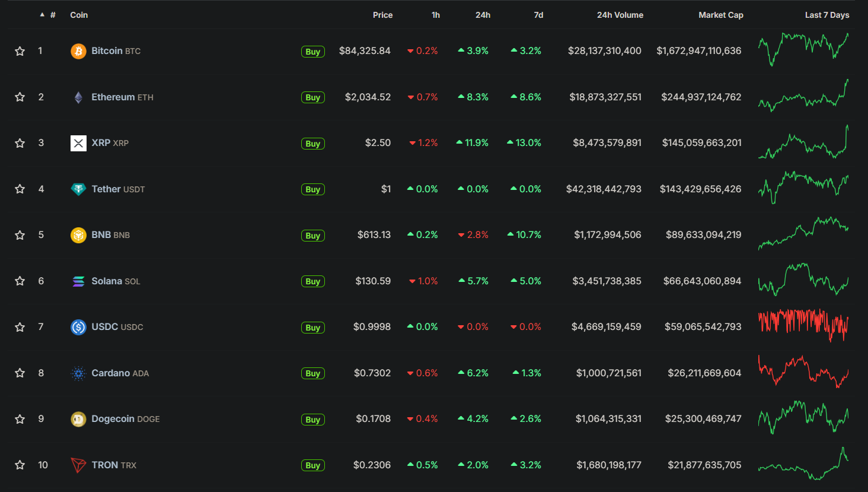This screenshot has width=868, height=492.
Task: Sort the table by Market Cap column
Action: (x=720, y=15)
